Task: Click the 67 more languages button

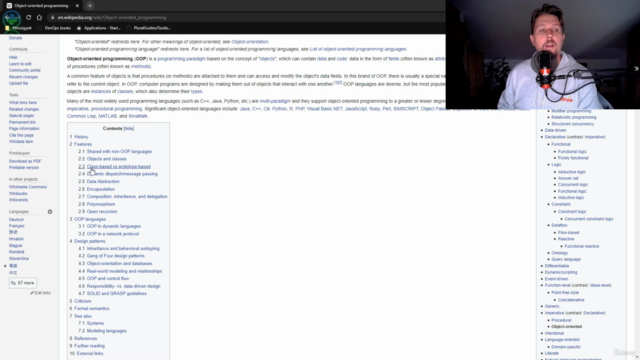Action: coord(23,283)
